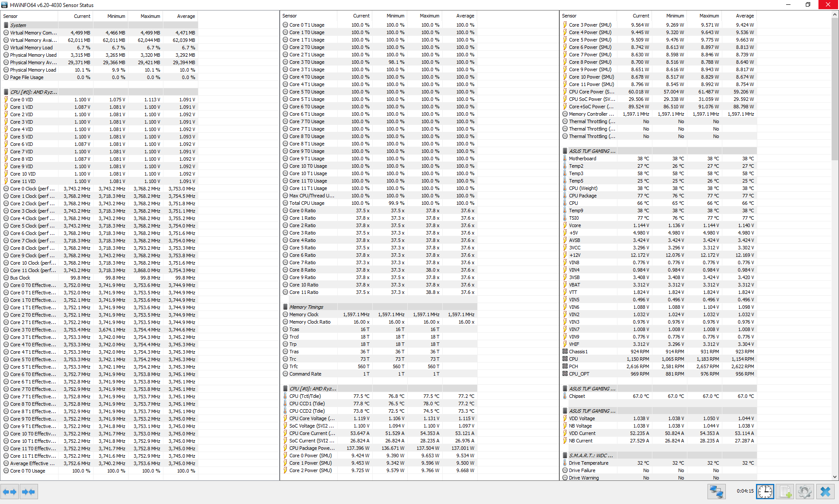Click the shrink columns arrows button

[28, 492]
